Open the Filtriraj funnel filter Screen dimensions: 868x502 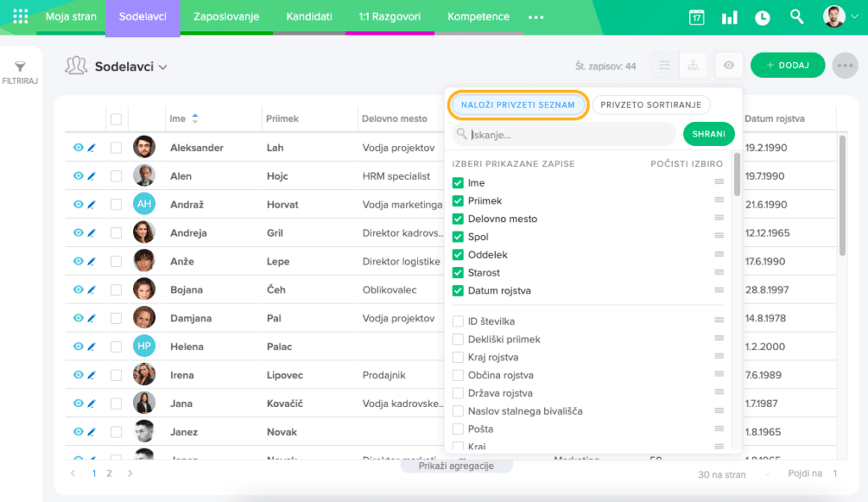tap(20, 72)
